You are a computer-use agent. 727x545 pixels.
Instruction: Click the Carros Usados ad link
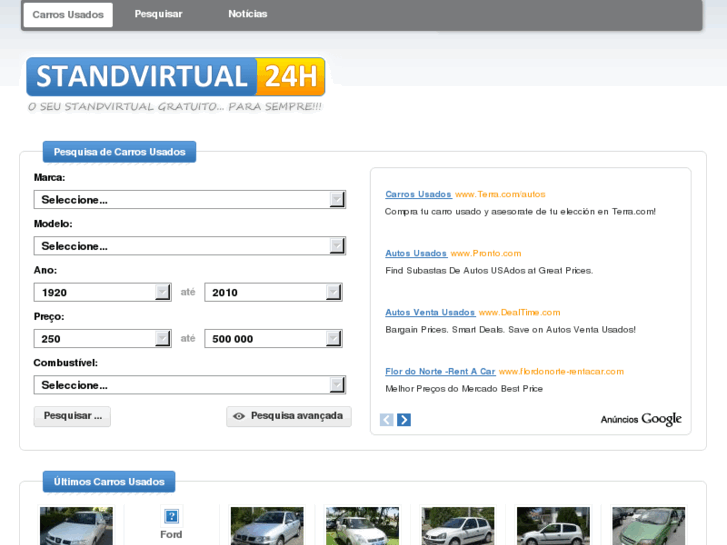(x=418, y=194)
